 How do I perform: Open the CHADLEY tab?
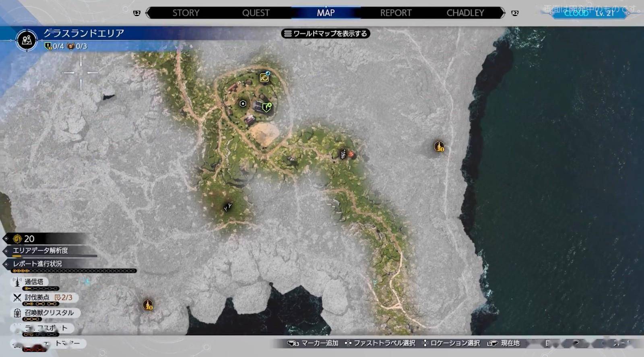(465, 13)
